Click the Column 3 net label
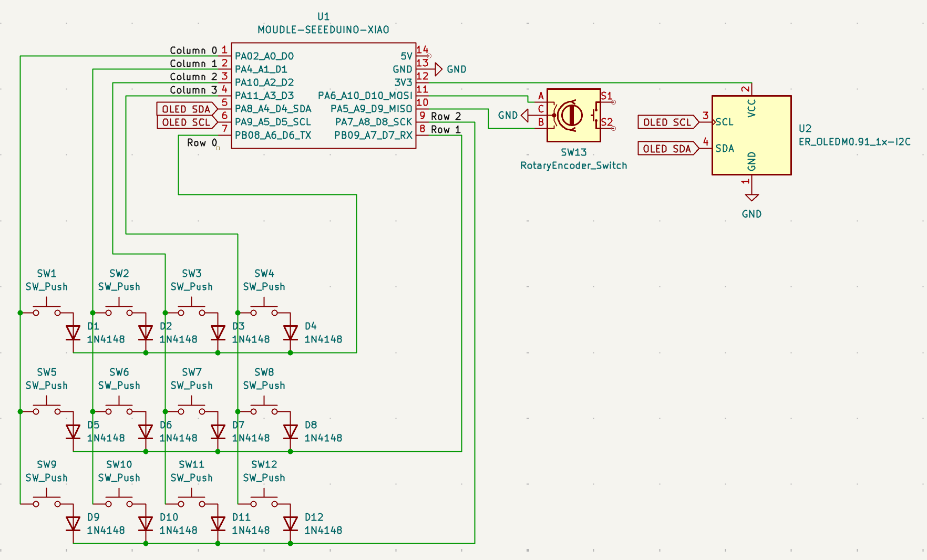 [x=193, y=90]
